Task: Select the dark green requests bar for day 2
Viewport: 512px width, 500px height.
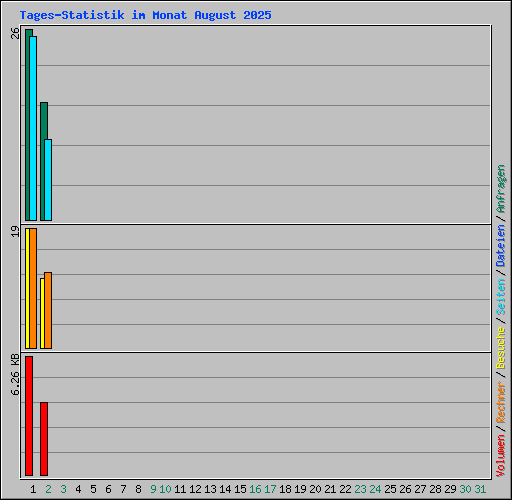Action: [42, 161]
